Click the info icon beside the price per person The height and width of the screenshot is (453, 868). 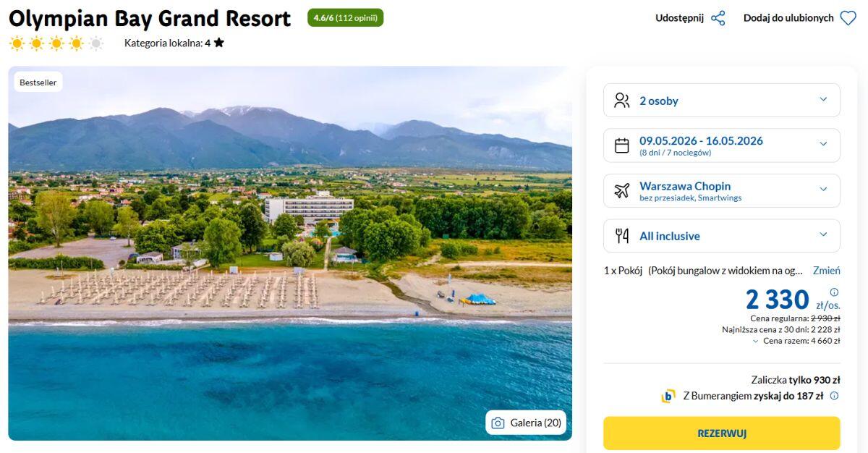[x=834, y=292]
